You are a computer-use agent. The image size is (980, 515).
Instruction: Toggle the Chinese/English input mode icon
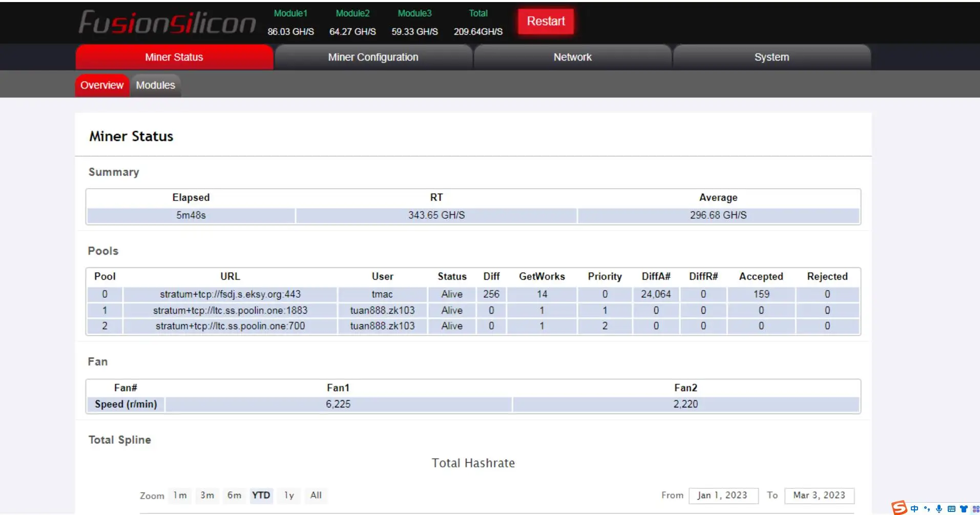[x=914, y=509]
